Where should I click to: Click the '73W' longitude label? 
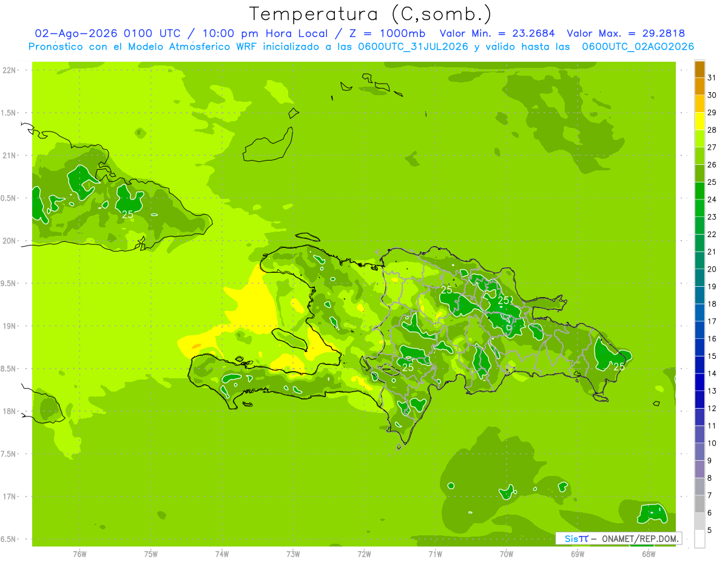coord(293,554)
